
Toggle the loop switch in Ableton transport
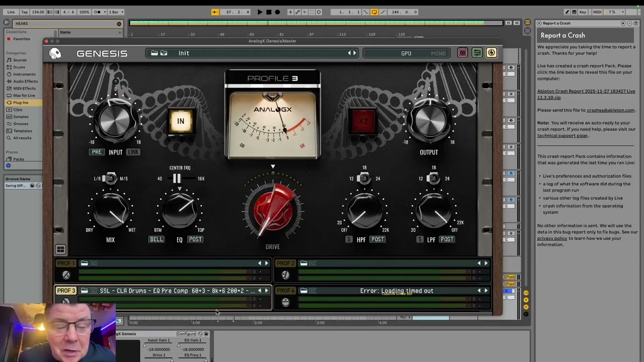(374, 12)
